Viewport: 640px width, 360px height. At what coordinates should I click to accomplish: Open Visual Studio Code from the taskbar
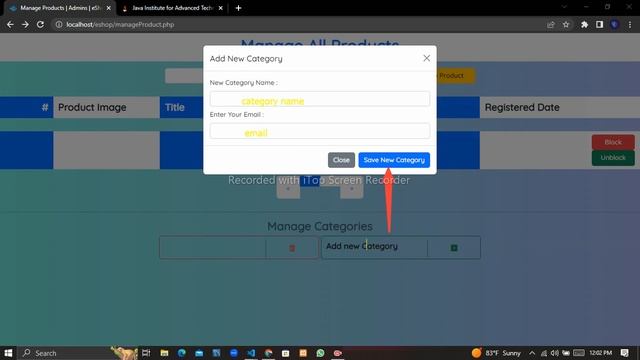[x=251, y=353]
